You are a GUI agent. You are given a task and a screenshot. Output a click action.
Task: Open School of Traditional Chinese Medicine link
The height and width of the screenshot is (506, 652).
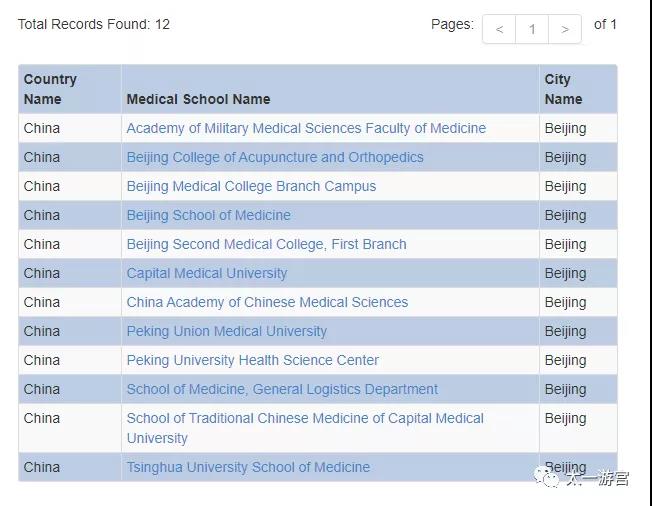(305, 428)
